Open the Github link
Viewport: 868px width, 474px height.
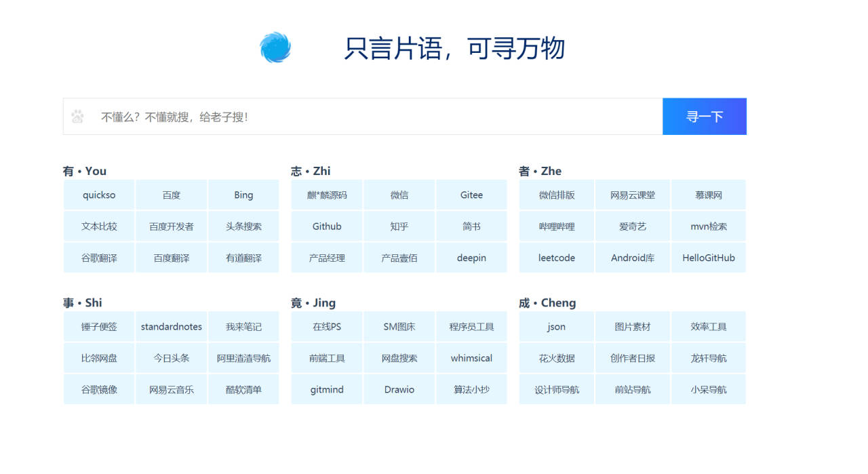click(x=327, y=226)
